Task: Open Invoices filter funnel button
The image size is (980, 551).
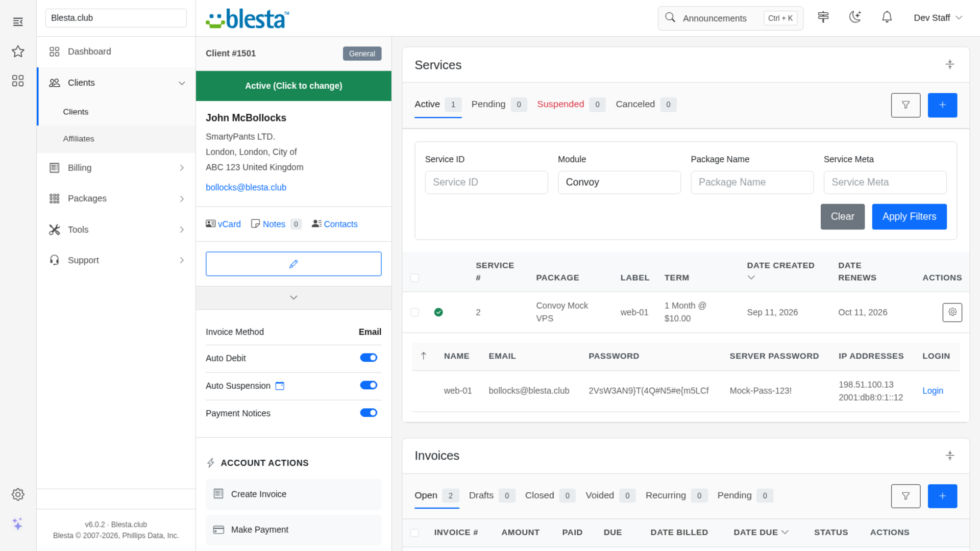Action: [x=905, y=496]
